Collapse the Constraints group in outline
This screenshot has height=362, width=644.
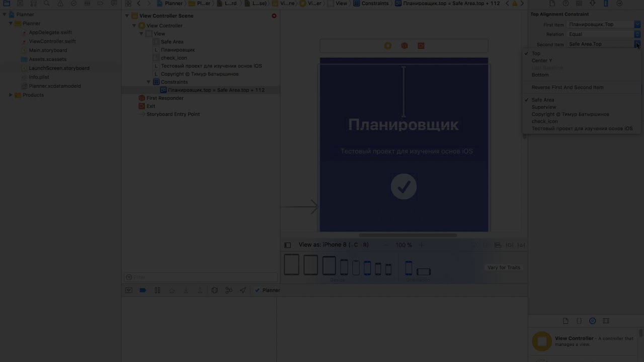click(x=148, y=82)
